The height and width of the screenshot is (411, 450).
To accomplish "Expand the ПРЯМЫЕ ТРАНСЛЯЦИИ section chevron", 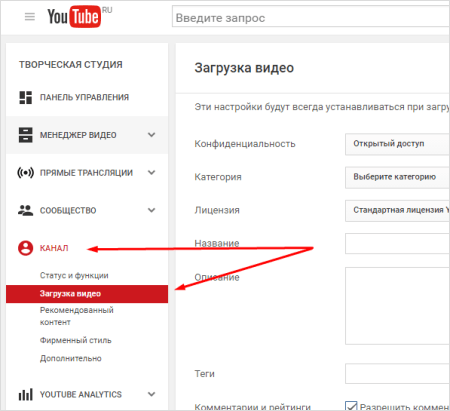I will coord(152,172).
